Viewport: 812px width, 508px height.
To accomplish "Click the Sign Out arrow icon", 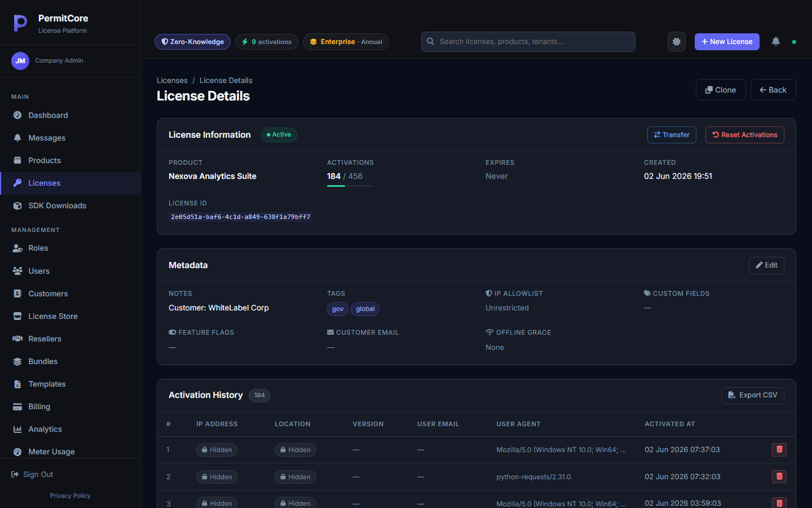I will point(15,474).
